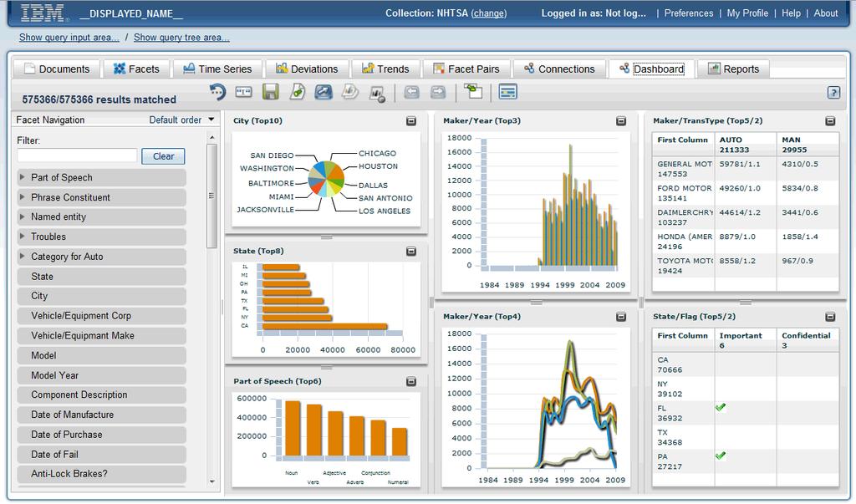The image size is (856, 504).
Task: Minimize the Maker/Year (Top4) panel
Action: 621,317
